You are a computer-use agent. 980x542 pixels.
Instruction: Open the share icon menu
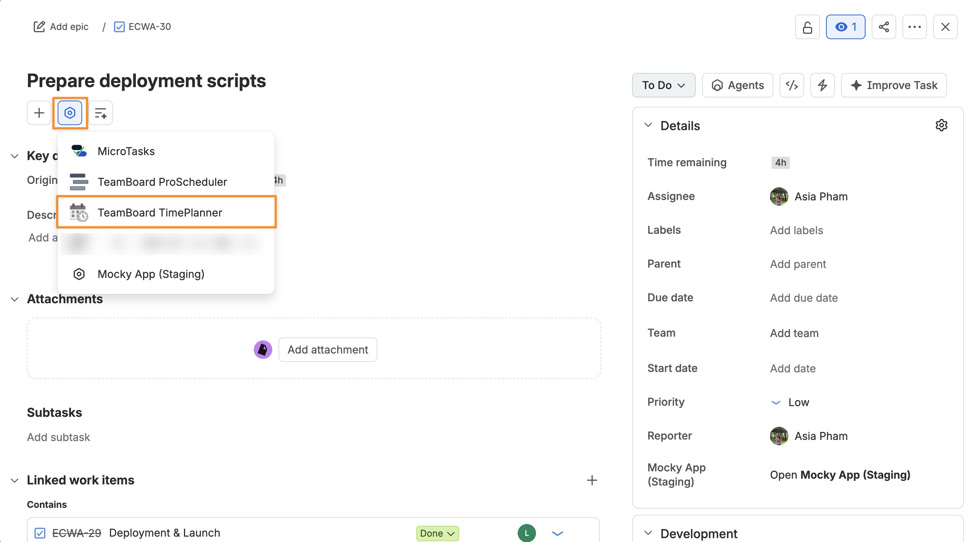884,27
